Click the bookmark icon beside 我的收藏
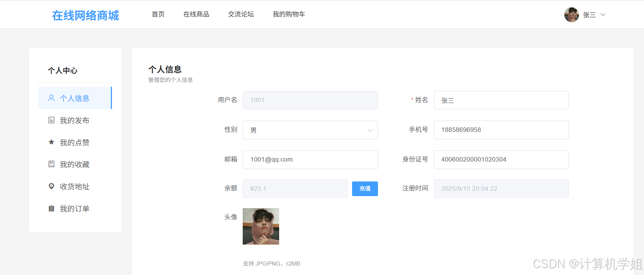 point(51,164)
